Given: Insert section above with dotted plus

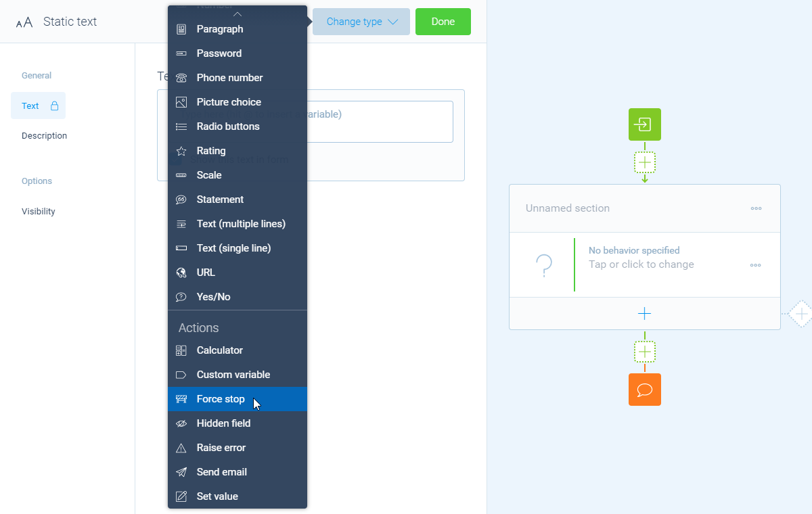Looking at the screenshot, I should point(645,162).
